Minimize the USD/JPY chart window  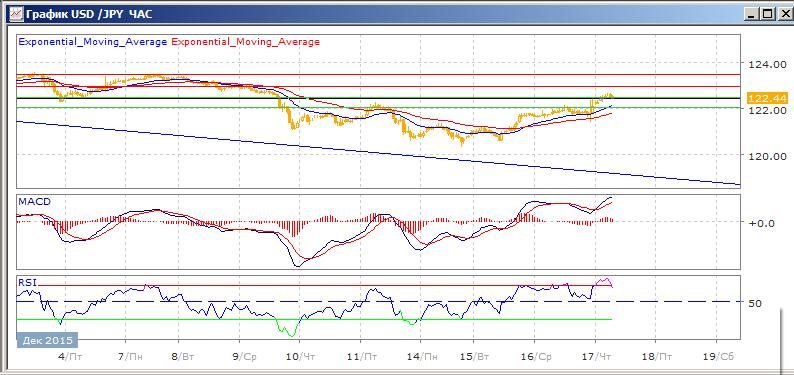click(x=751, y=15)
